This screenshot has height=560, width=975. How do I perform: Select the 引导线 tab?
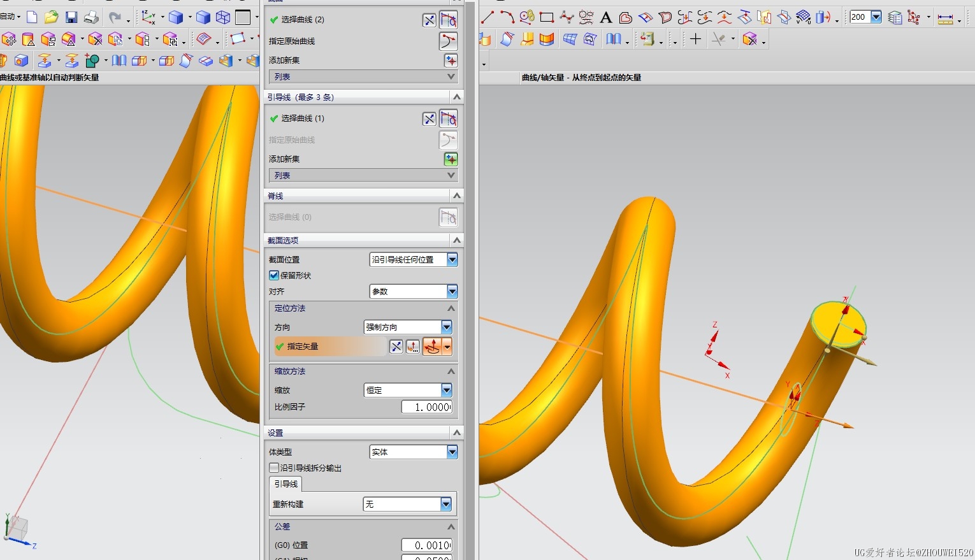[x=286, y=484]
